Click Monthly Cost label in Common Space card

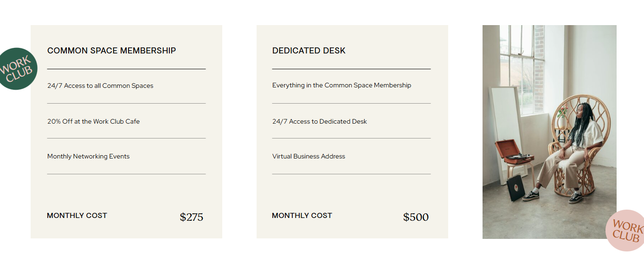[x=77, y=216]
